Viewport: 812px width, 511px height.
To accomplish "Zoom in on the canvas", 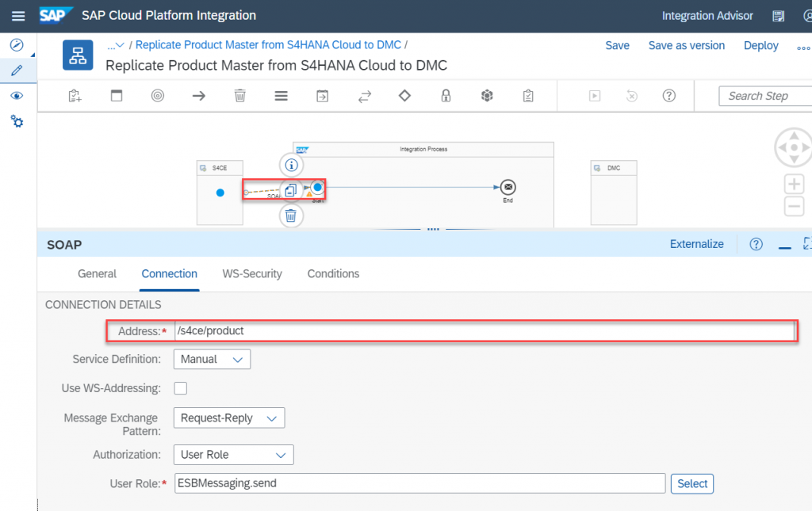I will coord(794,184).
